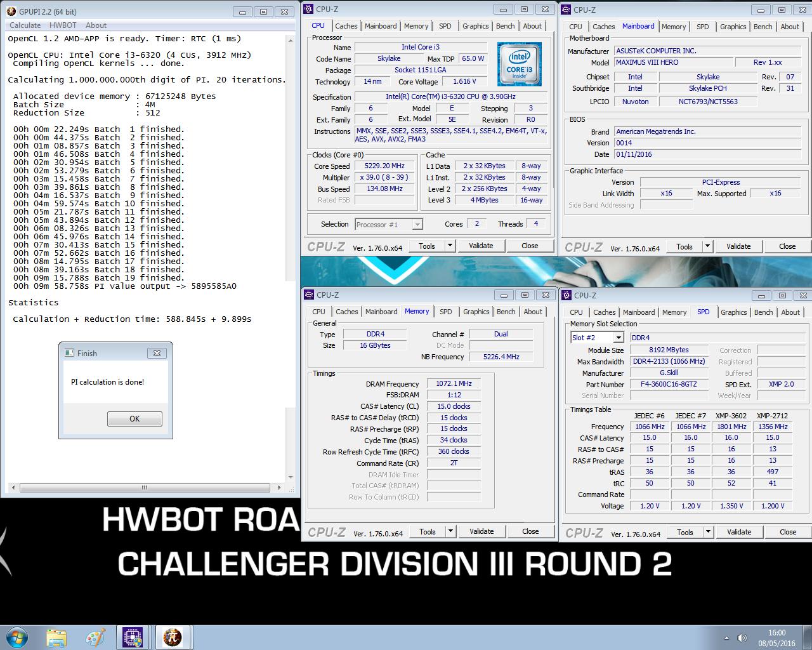Select Graphics tab in Memory window
The image size is (812, 650).
coord(476,312)
